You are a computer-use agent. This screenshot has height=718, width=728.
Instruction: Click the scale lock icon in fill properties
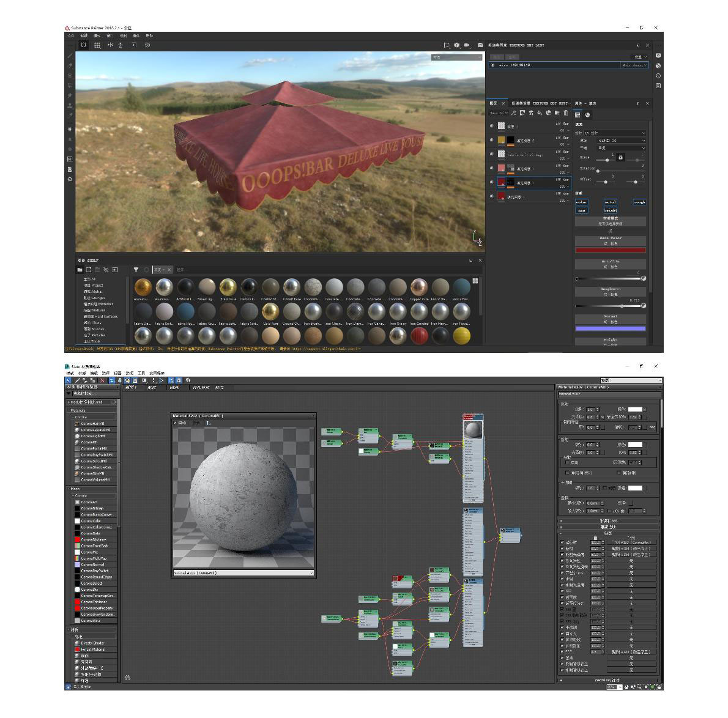(620, 157)
